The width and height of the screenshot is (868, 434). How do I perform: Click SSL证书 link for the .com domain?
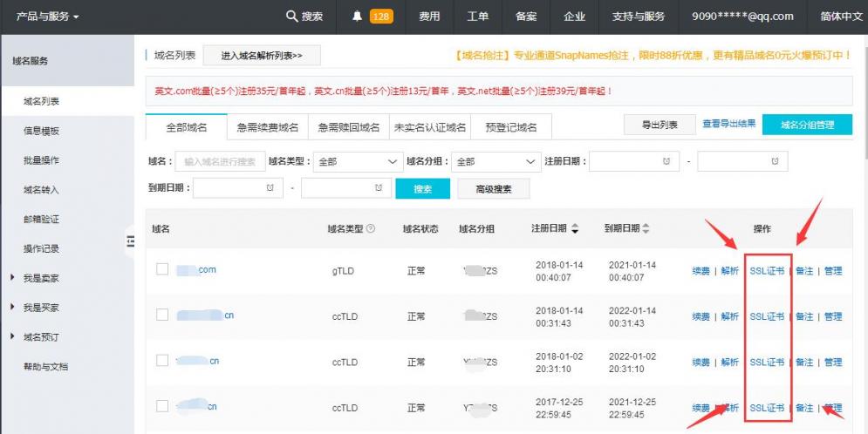pyautogui.click(x=767, y=271)
